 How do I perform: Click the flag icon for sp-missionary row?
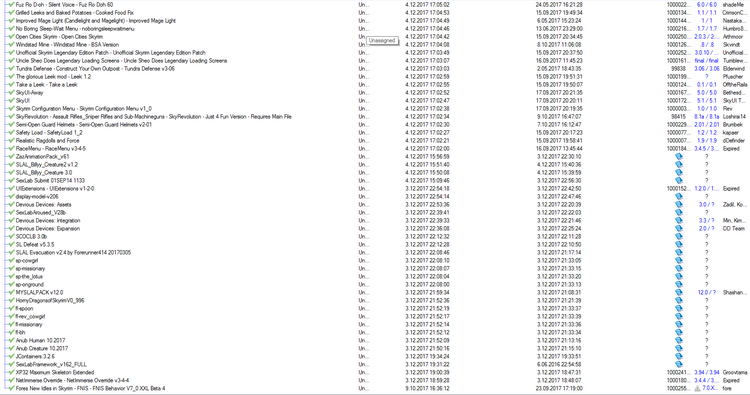[679, 269]
